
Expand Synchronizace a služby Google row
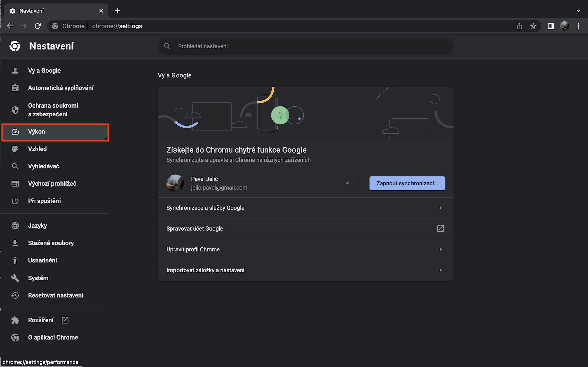click(x=306, y=208)
